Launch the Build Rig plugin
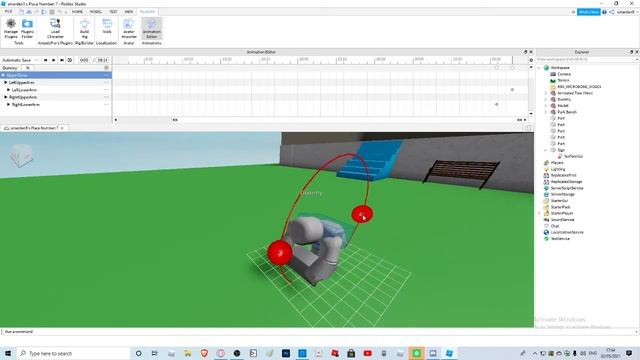This screenshot has width=640, height=360. point(84,29)
